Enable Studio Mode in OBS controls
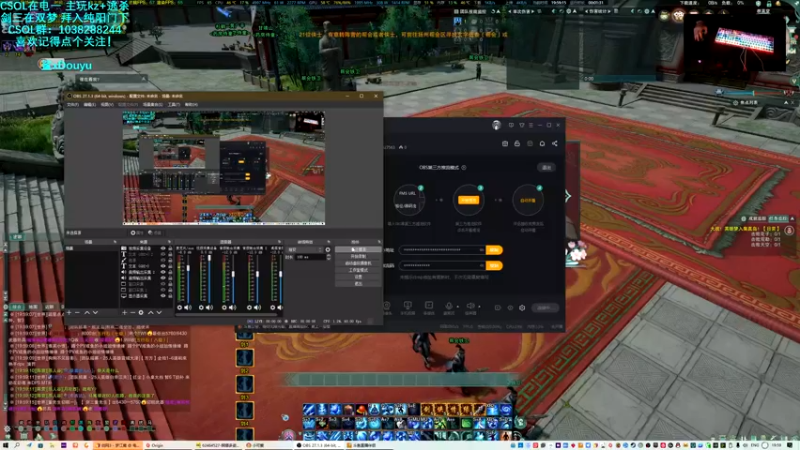Image resolution: width=800 pixels, height=450 pixels. [x=358, y=270]
